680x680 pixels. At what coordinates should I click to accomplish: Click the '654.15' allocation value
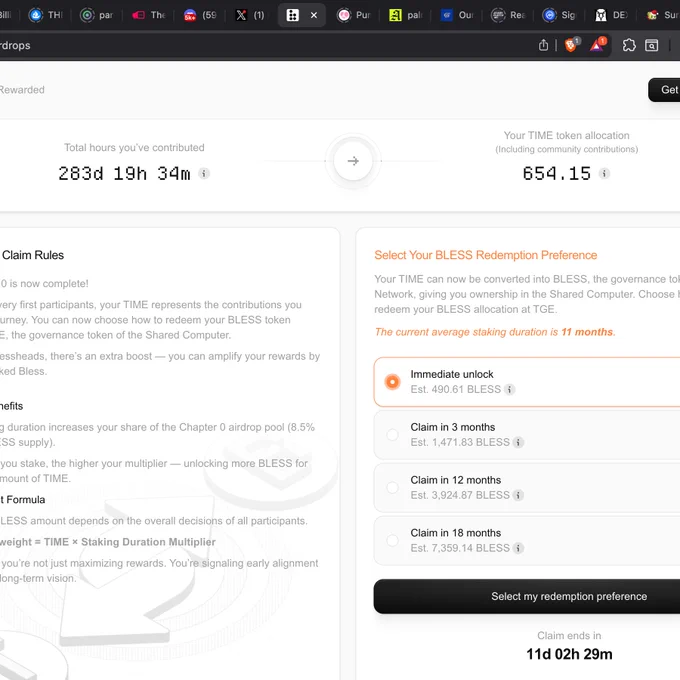tap(557, 174)
